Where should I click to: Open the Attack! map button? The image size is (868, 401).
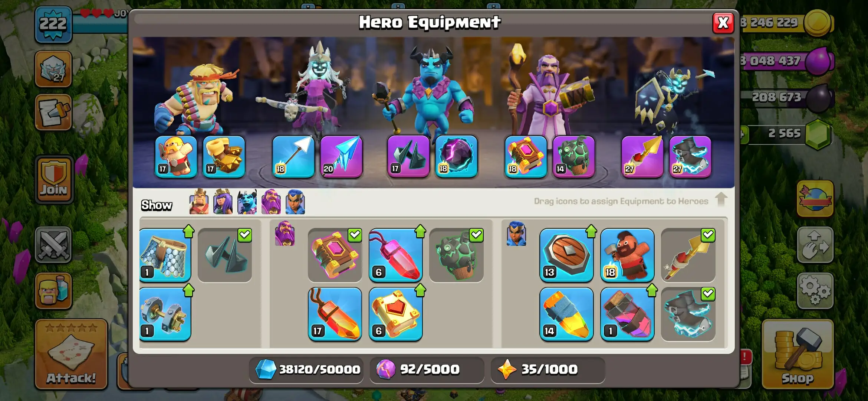[71, 354]
